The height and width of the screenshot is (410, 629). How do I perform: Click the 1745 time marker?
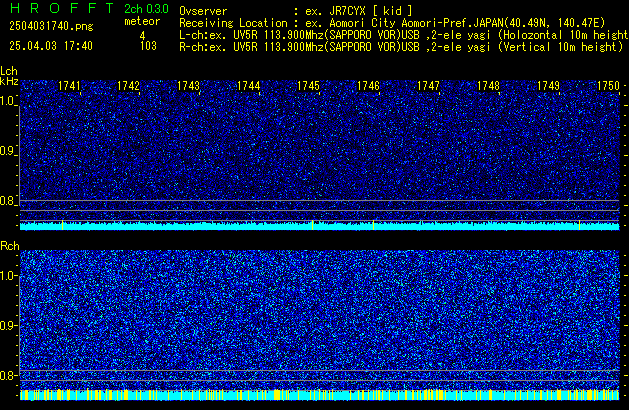(x=308, y=86)
